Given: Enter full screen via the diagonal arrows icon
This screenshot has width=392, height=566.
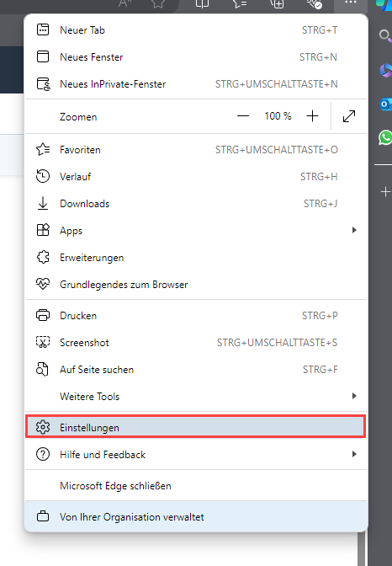Looking at the screenshot, I should pos(349,116).
